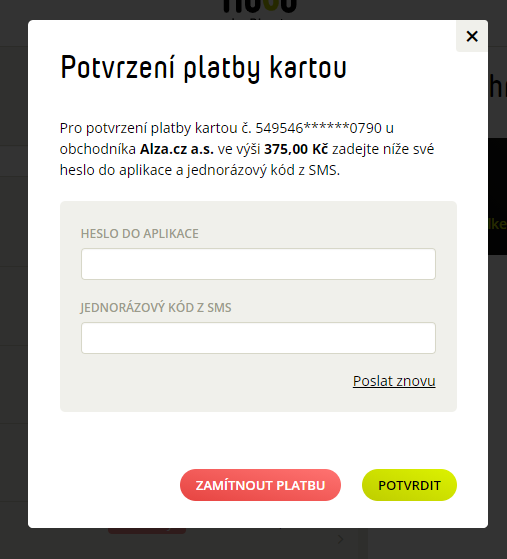507x559 pixels.
Task: Select the HESLO DO APLIKACE label
Action: 139,234
